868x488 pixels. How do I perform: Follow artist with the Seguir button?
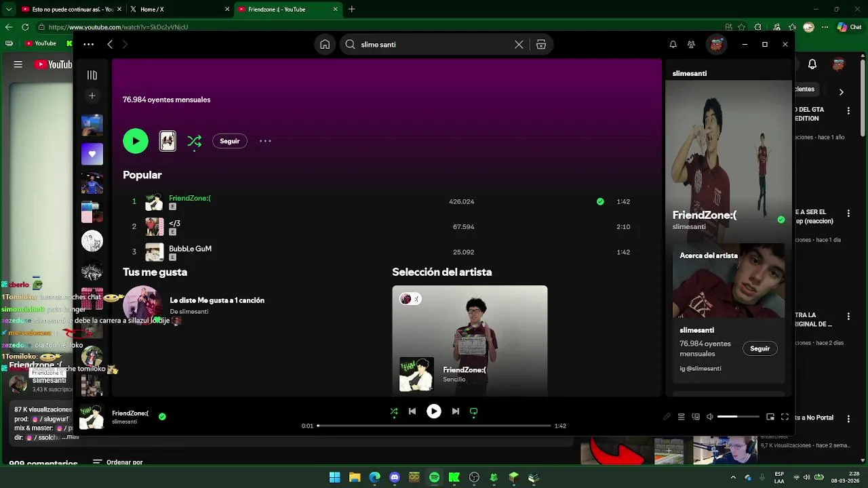click(230, 141)
